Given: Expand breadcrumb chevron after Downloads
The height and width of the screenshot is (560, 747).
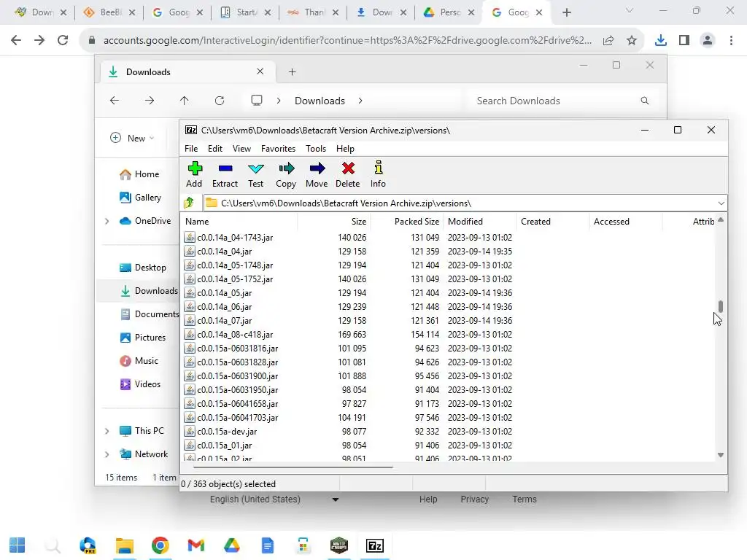Looking at the screenshot, I should pos(360,101).
